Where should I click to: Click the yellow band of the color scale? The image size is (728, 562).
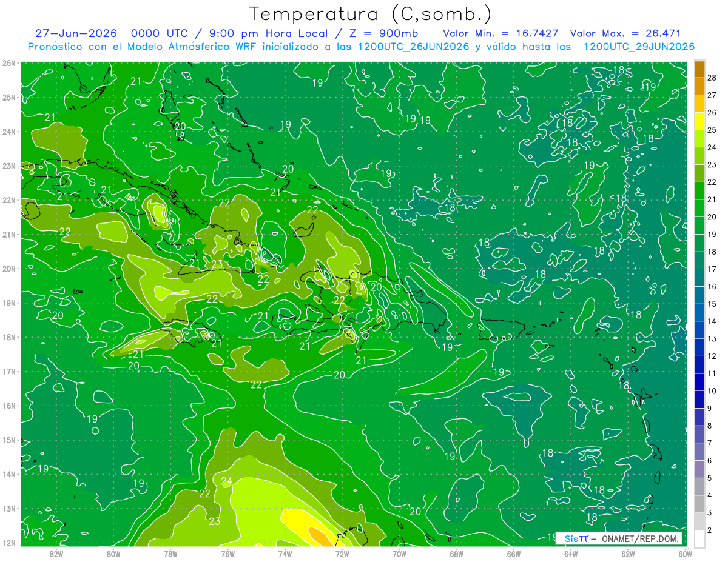pos(699,121)
